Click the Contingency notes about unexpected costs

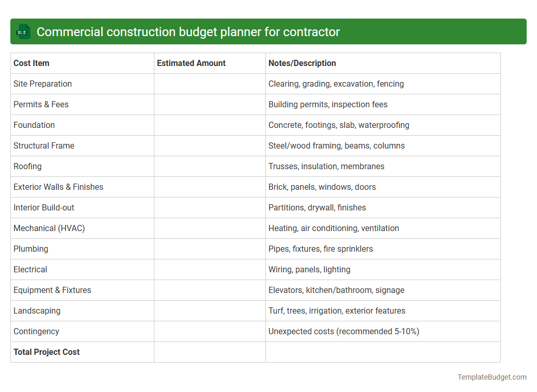click(x=344, y=331)
